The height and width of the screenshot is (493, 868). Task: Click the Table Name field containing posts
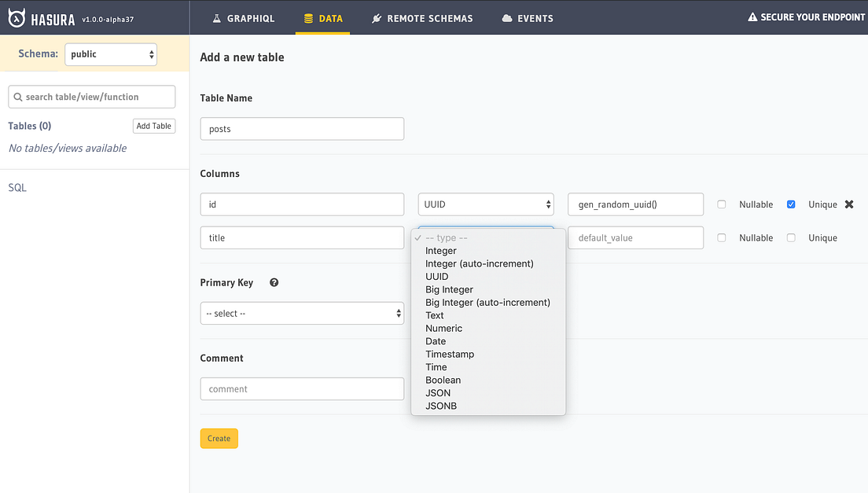point(302,128)
